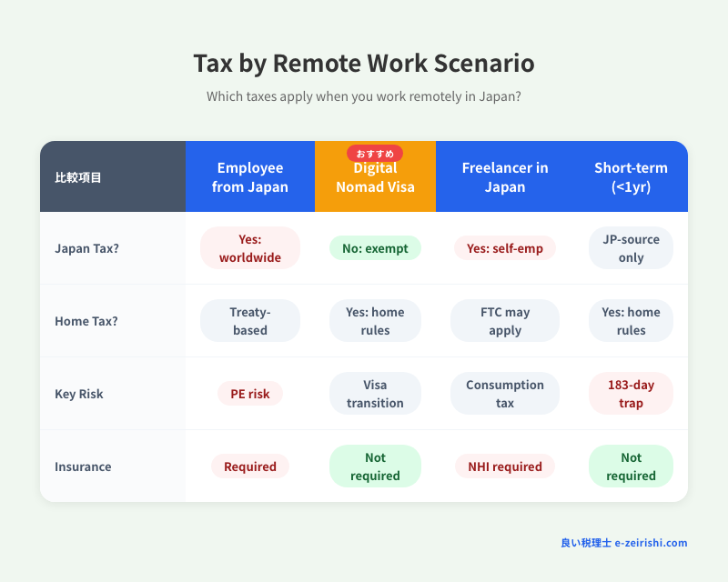Screen dimensions: 728x582
Task: Select the "Treaty-based" pill
Action: [250, 320]
